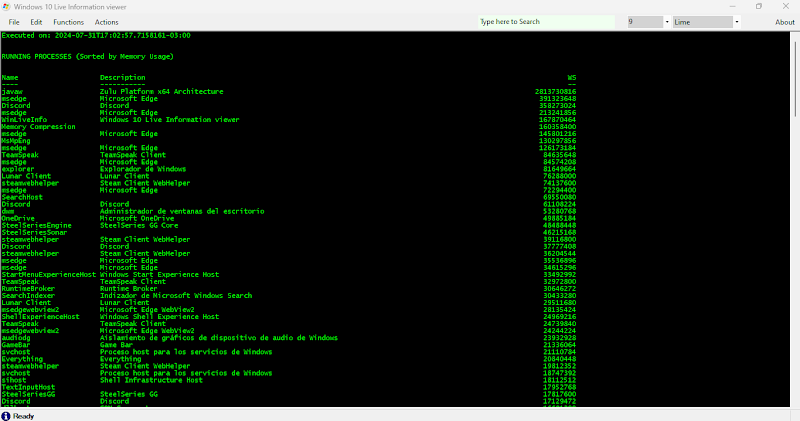The height and width of the screenshot is (421, 800).
Task: Select the GameBar process name
Action: (x=16, y=345)
